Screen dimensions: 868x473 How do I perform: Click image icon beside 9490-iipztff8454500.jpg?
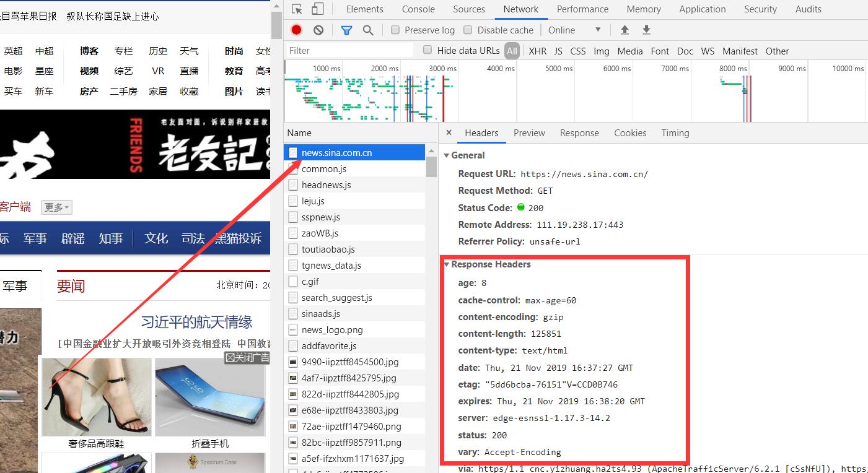click(293, 362)
